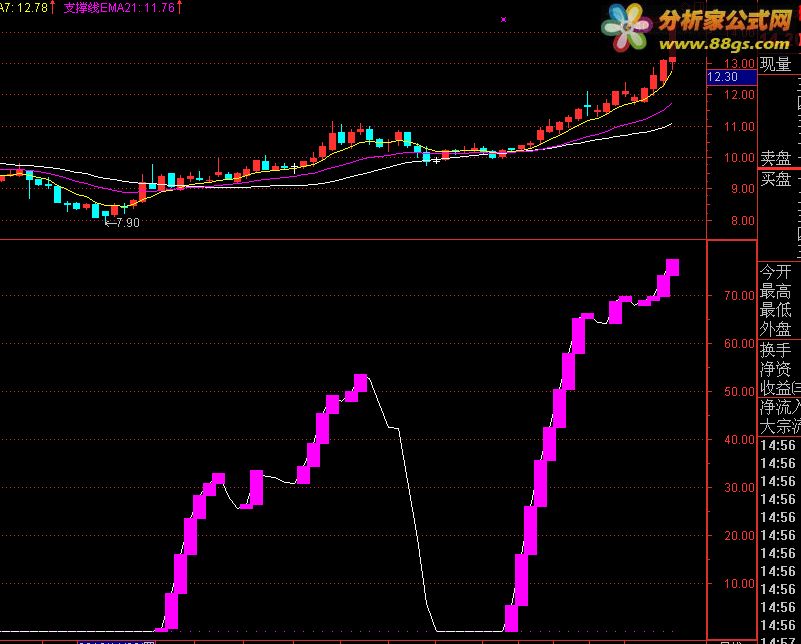Click the 收益 field label
Screen dimensions: 801x644
[780, 388]
